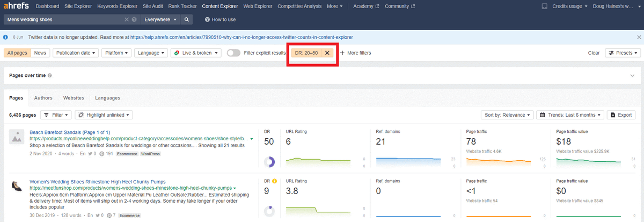Open Site Explorer
Screen dimensions: 644x222
[x=79, y=6]
